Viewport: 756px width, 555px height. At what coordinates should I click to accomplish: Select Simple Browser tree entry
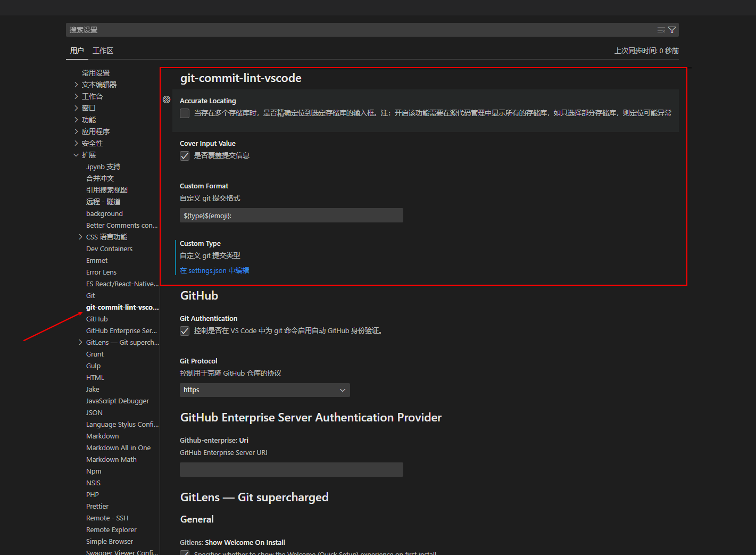pos(110,541)
